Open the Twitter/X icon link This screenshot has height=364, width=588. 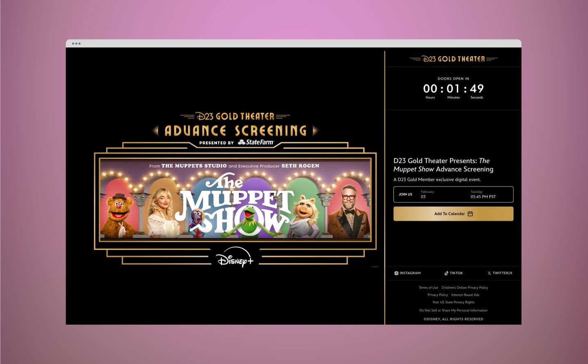(489, 273)
